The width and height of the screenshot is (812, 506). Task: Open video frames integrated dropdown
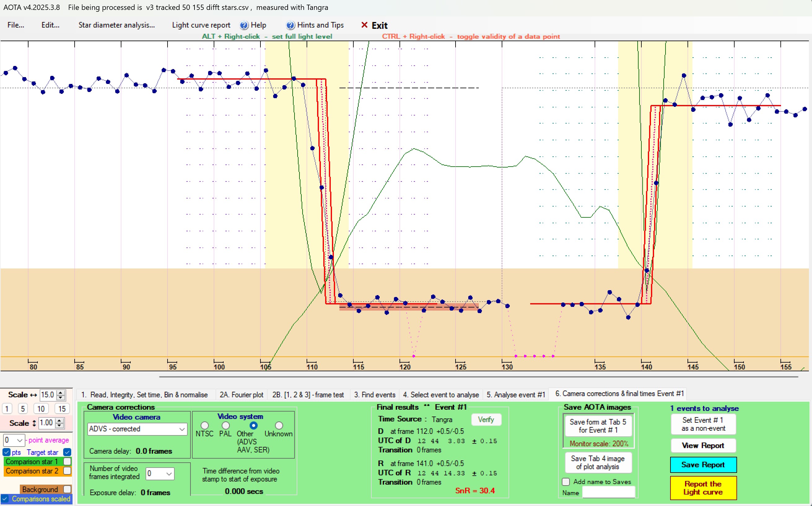click(168, 473)
